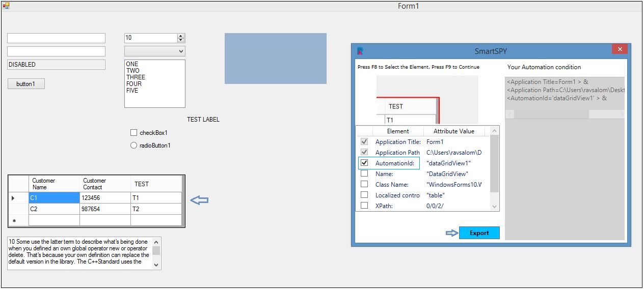Open the empty combo box dropdown
Viewport: 644px width, 289px height.
tap(180, 51)
